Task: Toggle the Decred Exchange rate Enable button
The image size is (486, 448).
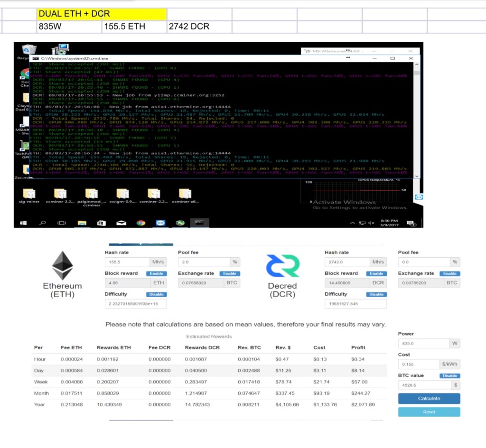Action: [x=450, y=274]
